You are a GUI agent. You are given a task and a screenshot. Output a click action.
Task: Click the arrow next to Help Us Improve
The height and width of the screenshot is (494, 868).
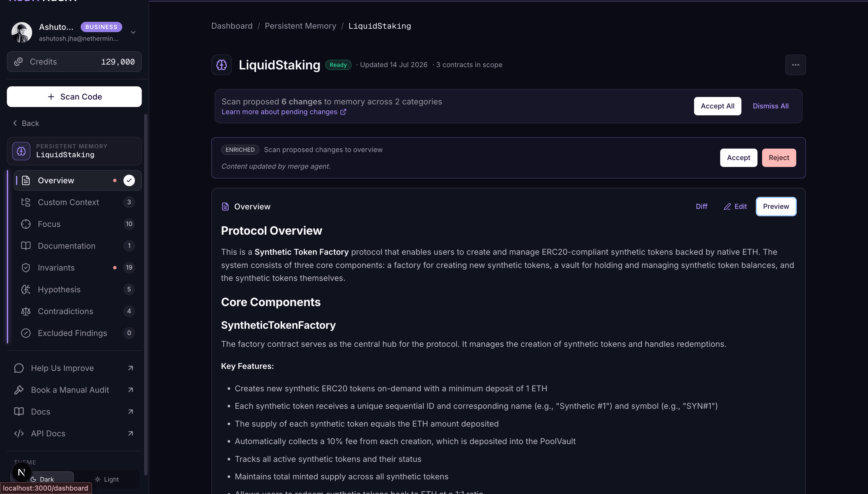130,368
